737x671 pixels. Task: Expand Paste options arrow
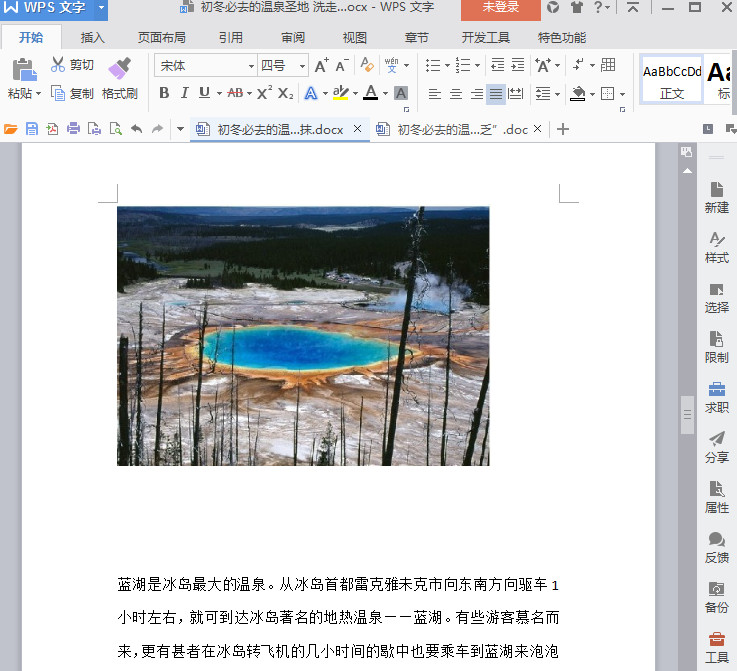39,94
